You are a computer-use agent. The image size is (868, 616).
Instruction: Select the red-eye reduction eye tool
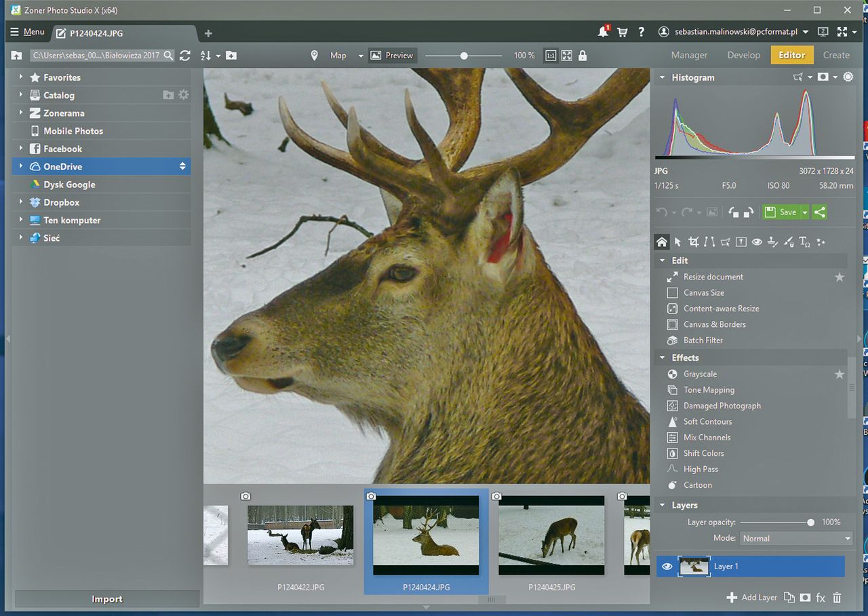coord(757,242)
